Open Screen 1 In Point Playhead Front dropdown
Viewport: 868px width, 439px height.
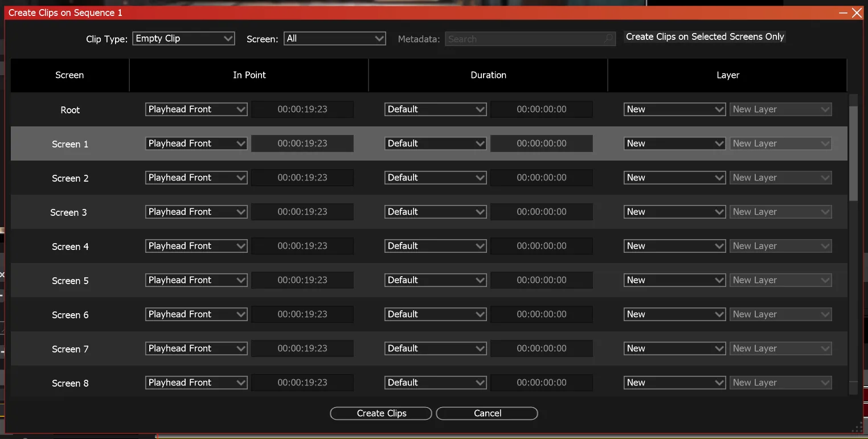click(196, 143)
